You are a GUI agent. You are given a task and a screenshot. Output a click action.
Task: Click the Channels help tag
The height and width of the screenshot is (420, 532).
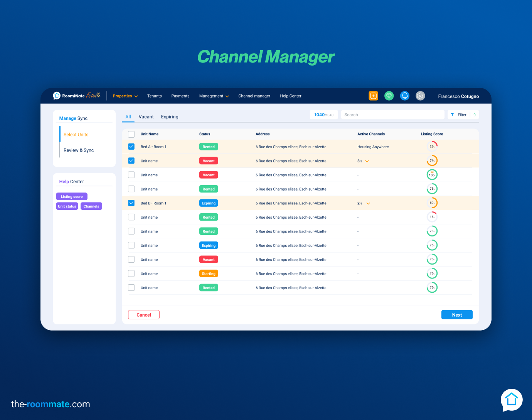91,206
